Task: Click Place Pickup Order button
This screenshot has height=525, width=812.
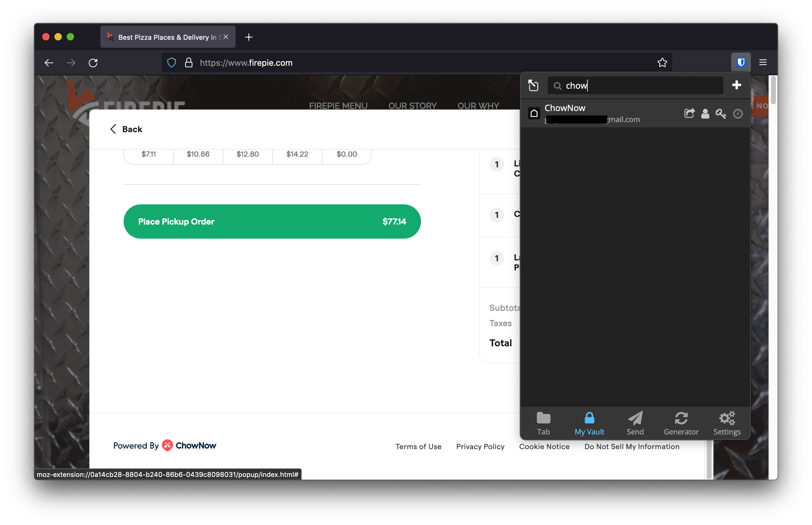Action: click(x=272, y=222)
